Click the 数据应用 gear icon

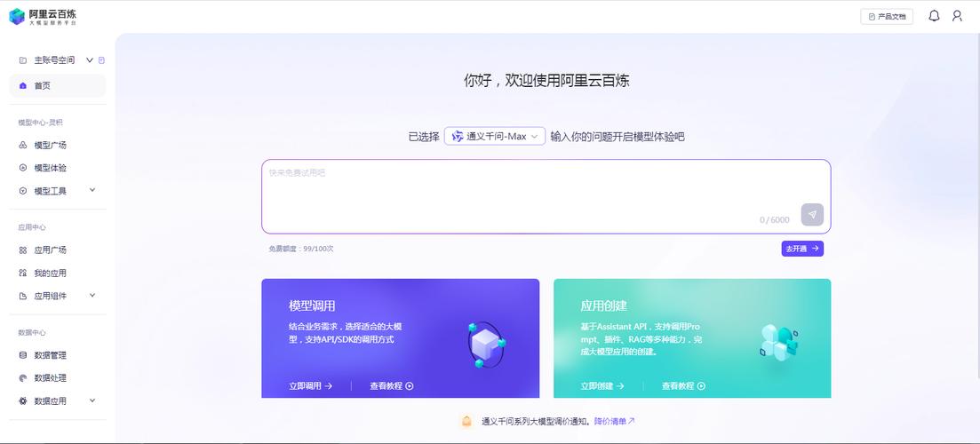pos(23,400)
